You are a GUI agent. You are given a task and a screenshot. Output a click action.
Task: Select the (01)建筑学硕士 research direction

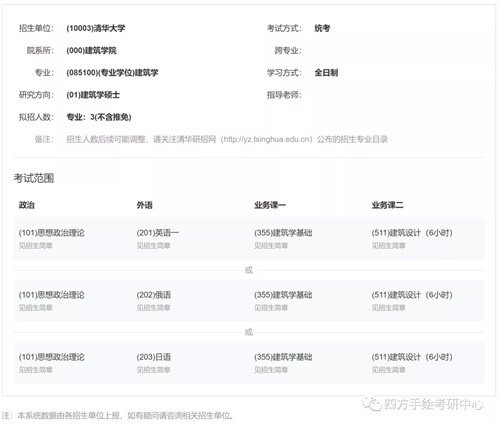click(x=93, y=95)
